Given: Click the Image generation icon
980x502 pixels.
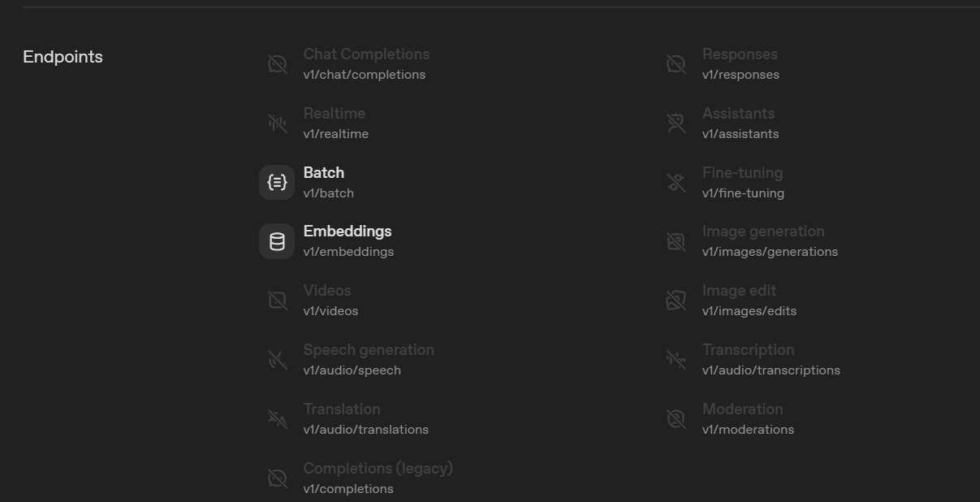Looking at the screenshot, I should pos(676,241).
